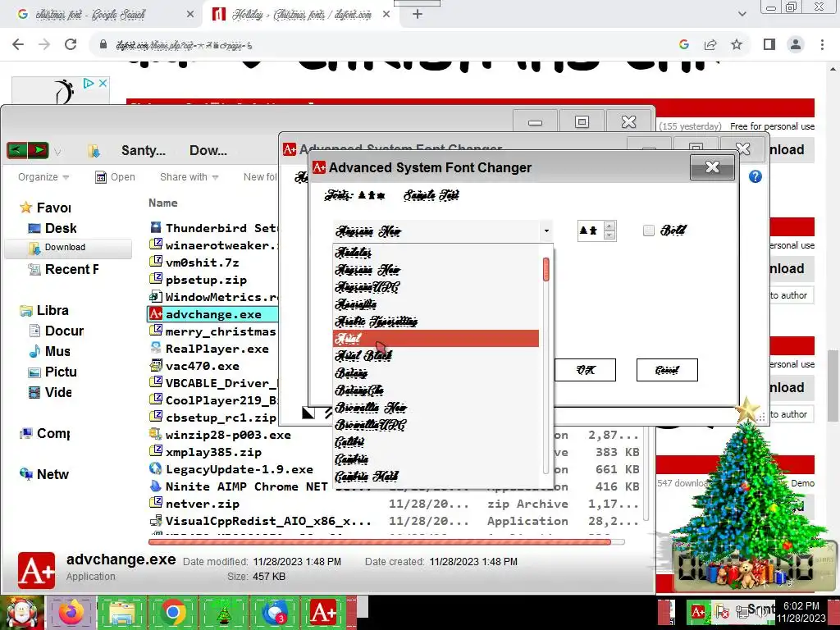The width and height of the screenshot is (840, 630).
Task: Reload the dafont page in Chrome
Action: tap(71, 44)
